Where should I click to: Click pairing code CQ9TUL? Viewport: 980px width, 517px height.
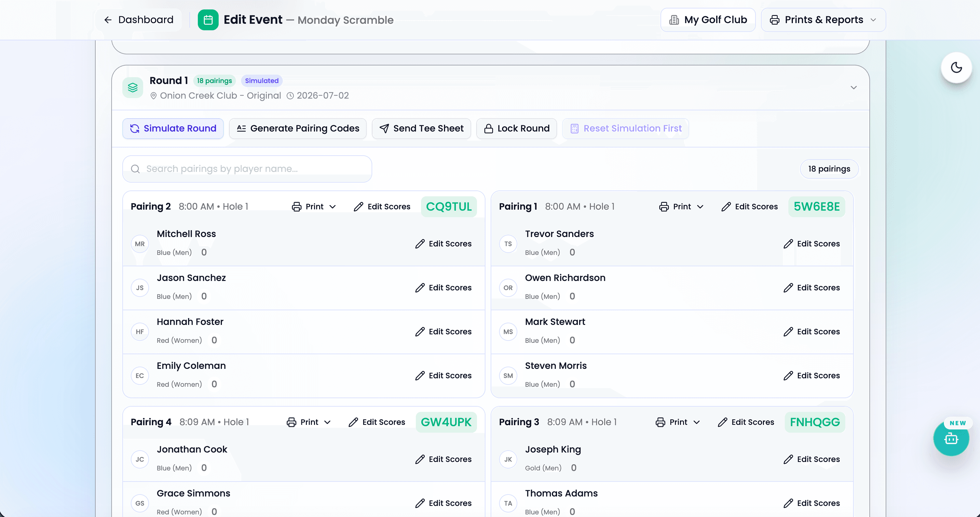(449, 206)
